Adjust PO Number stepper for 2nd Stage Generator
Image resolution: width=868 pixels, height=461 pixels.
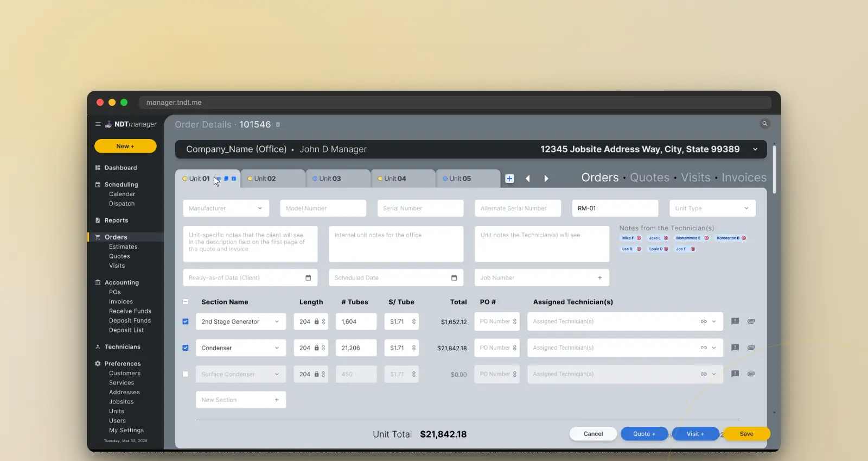click(515, 321)
